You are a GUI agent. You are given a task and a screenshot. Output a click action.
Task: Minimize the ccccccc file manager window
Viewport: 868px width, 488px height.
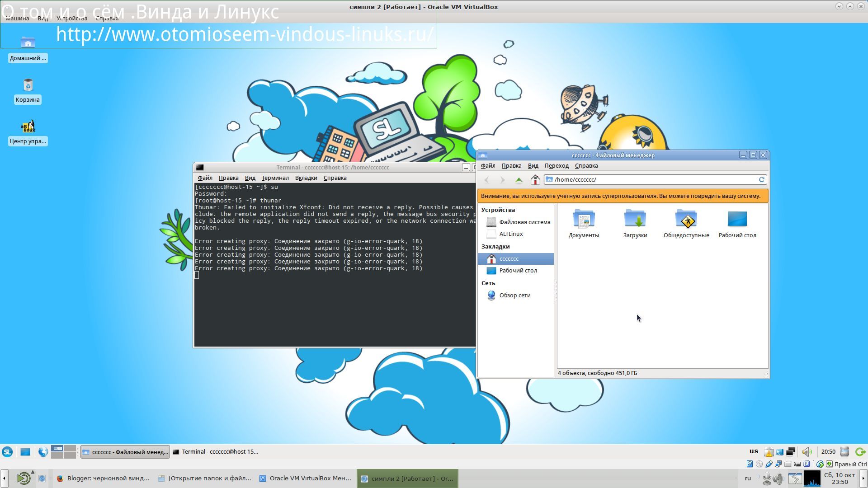pyautogui.click(x=743, y=155)
